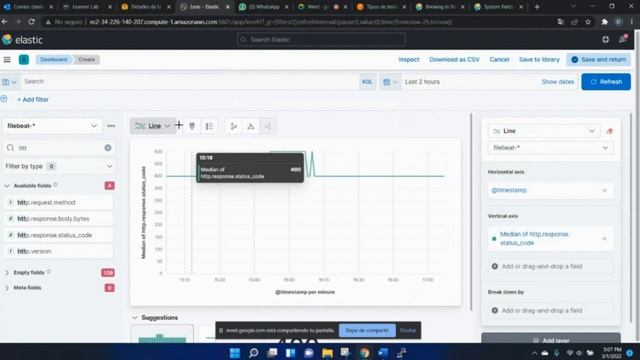
Task: Click the Last 2 hours time range
Action: tap(422, 82)
